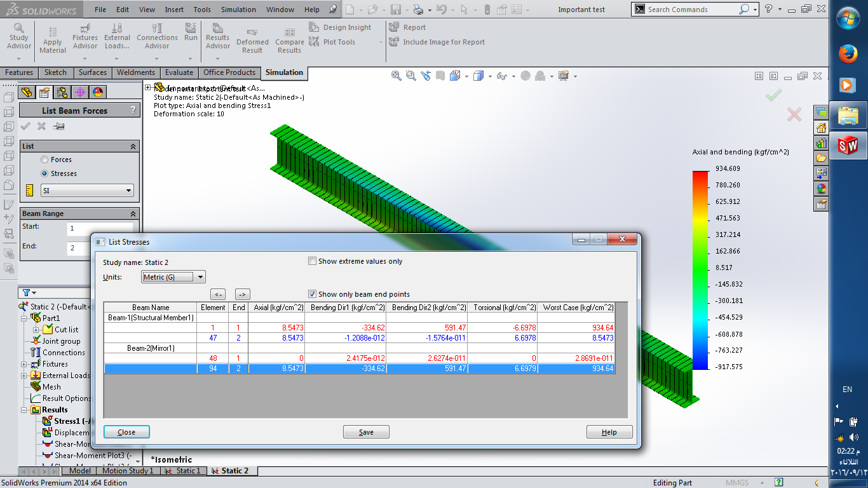This screenshot has width=868, height=488.
Task: Run the simulation study
Action: (191, 32)
